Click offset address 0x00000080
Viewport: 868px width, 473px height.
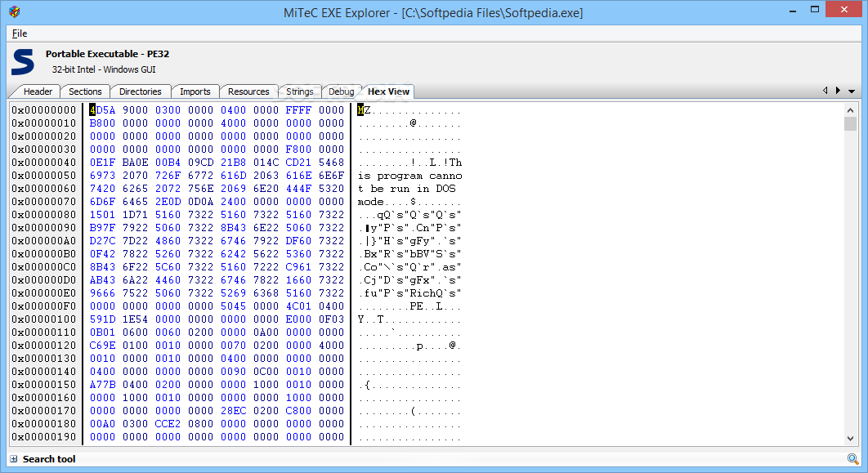44,215
